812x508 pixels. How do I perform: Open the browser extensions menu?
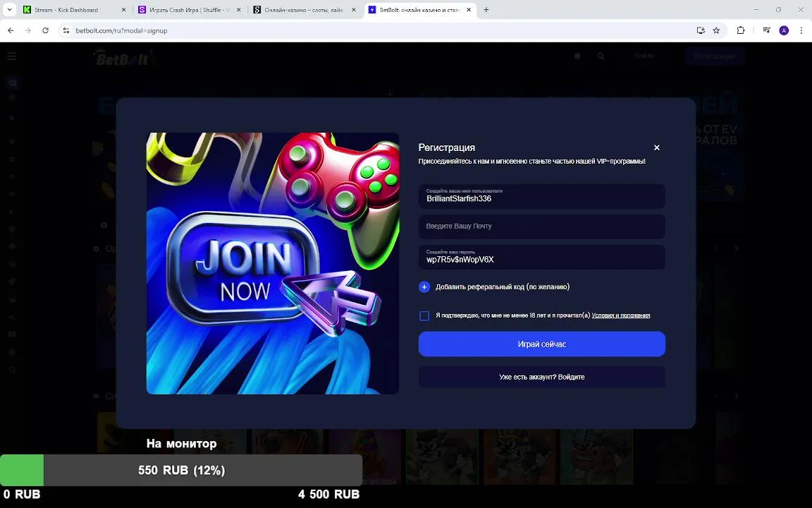pyautogui.click(x=741, y=30)
